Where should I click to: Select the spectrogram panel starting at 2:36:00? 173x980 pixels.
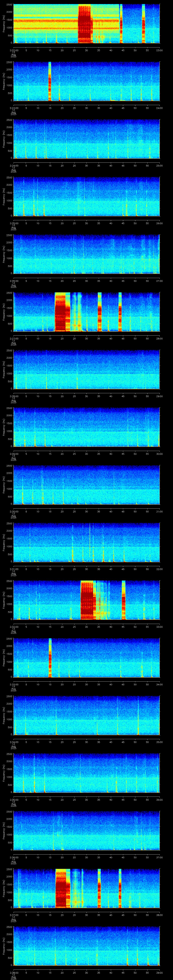click(x=86, y=831)
